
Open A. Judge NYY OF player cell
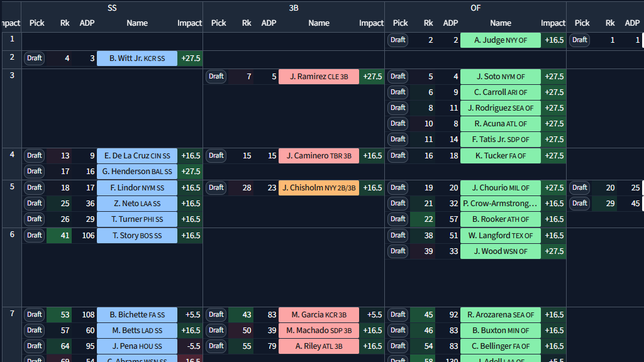pyautogui.click(x=501, y=40)
